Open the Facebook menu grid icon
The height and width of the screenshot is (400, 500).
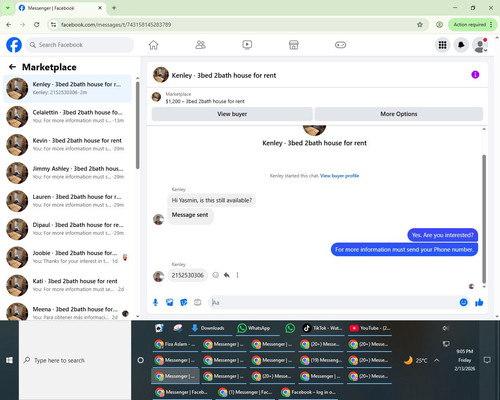pos(442,45)
